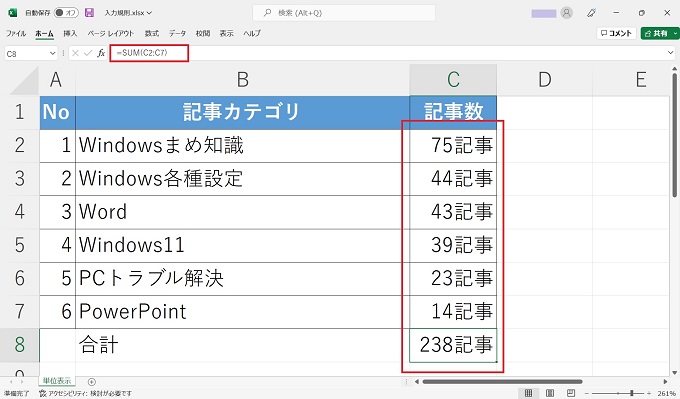
Task: Click the Insert Function fx icon
Action: (x=101, y=53)
